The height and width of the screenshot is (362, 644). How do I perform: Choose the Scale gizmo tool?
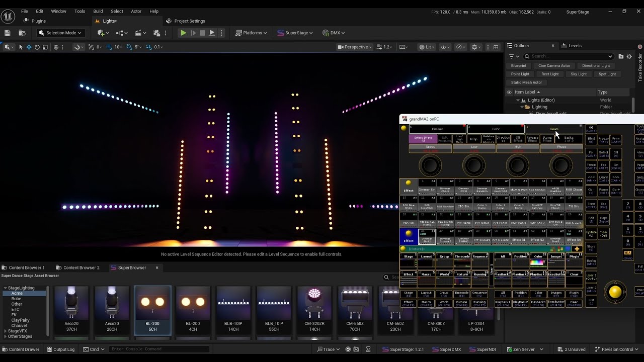tap(45, 47)
